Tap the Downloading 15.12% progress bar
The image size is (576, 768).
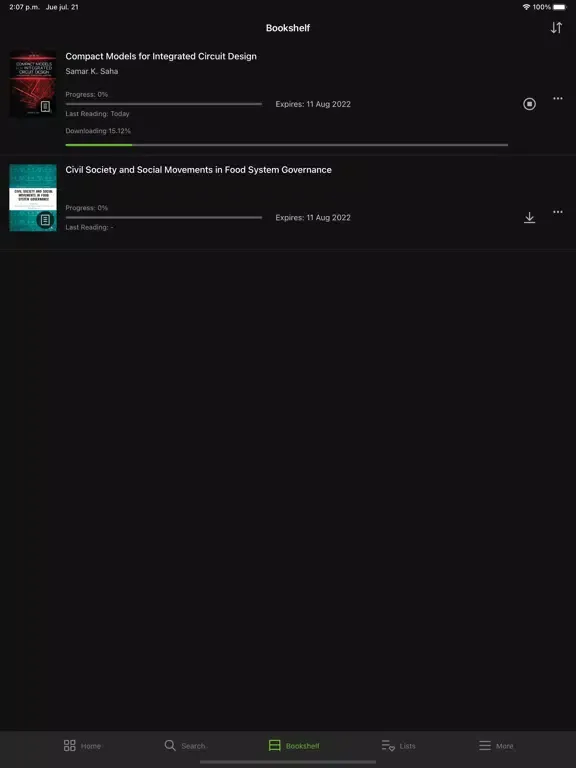[x=287, y=144]
